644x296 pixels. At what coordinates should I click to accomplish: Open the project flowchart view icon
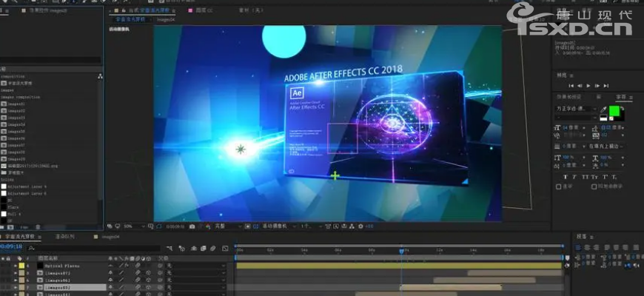click(100, 76)
